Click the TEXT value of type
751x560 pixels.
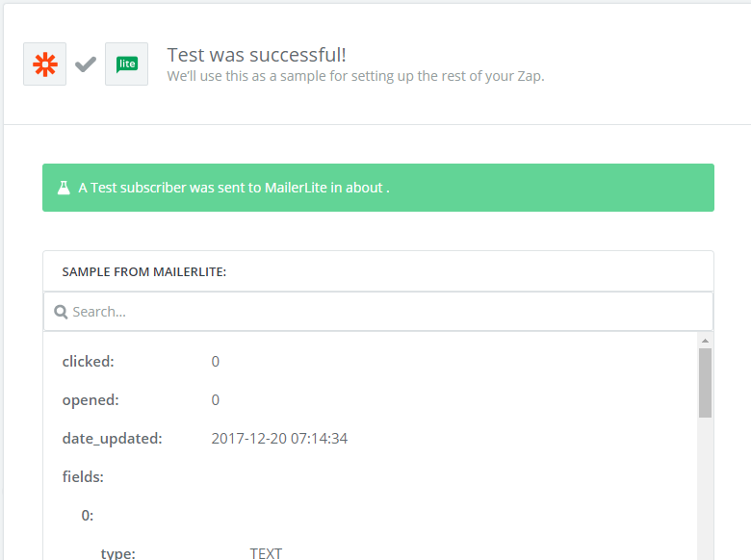pyautogui.click(x=267, y=553)
